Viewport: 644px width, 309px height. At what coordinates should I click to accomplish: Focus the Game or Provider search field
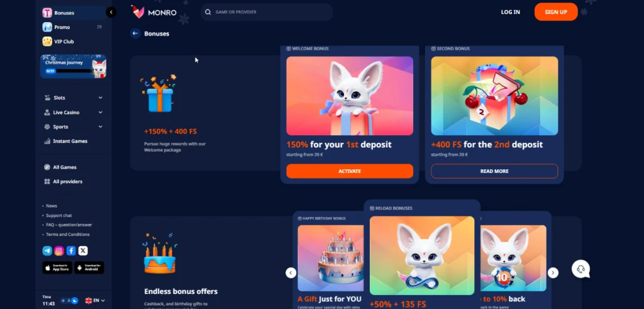(267, 13)
